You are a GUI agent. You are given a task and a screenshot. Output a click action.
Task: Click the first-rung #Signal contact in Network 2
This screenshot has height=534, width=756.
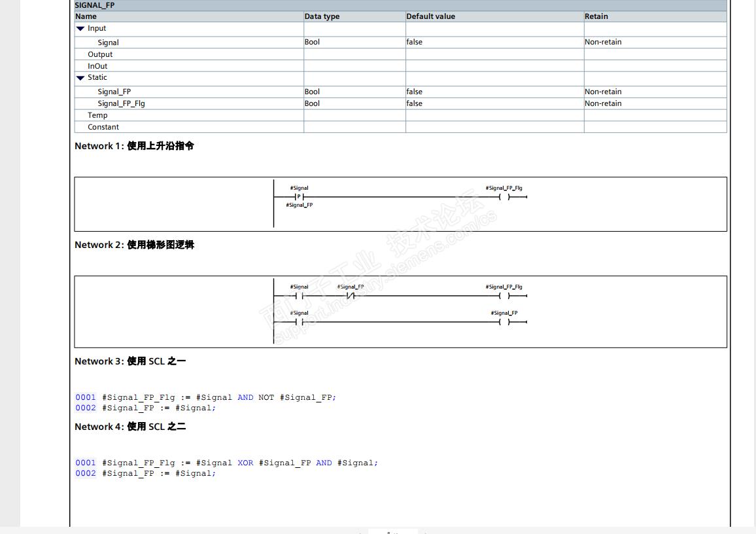pyautogui.click(x=299, y=296)
